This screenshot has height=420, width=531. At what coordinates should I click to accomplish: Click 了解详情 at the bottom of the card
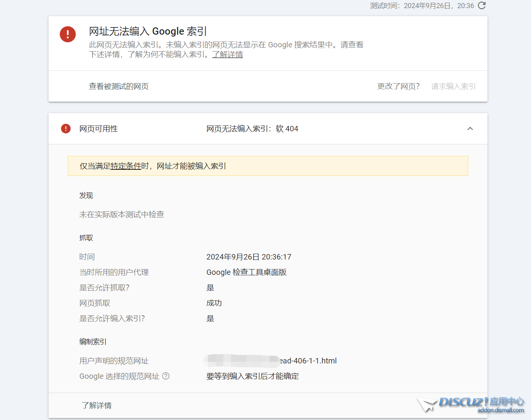(97, 405)
